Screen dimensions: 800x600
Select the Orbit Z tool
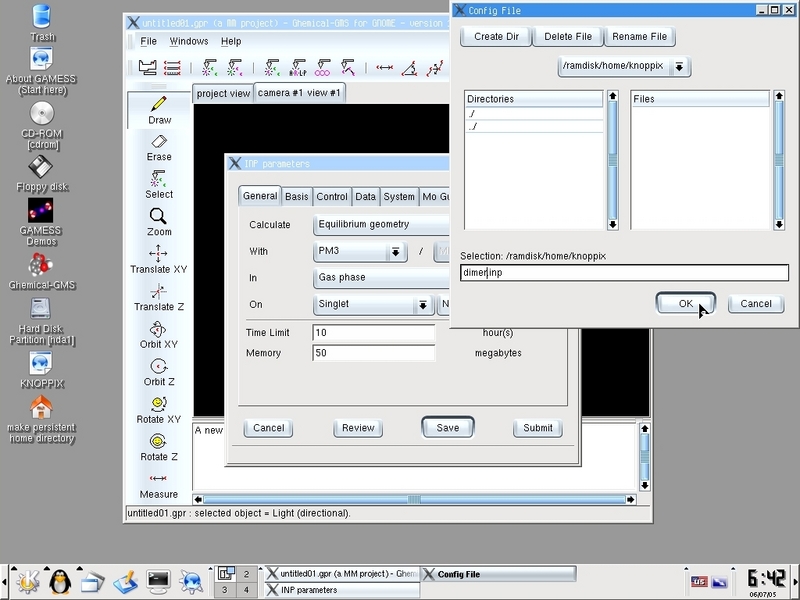click(159, 371)
